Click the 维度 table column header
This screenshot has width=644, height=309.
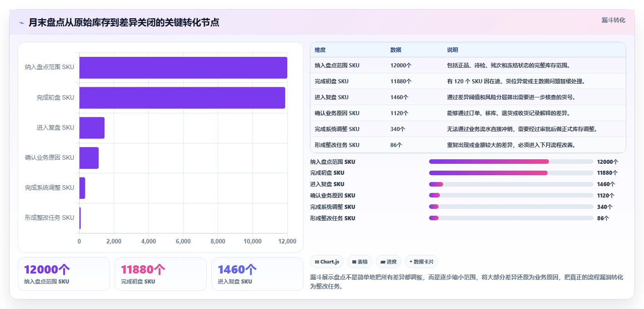320,50
